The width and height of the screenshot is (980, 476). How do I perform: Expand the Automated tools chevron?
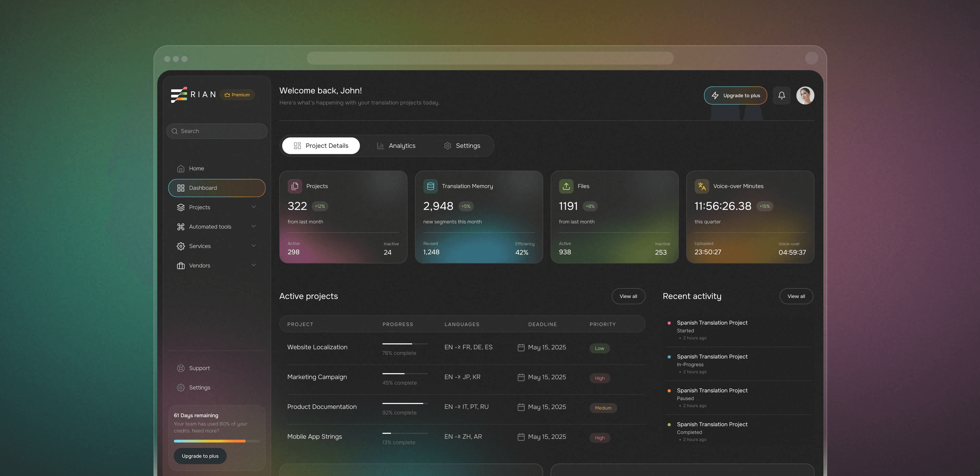coord(254,226)
